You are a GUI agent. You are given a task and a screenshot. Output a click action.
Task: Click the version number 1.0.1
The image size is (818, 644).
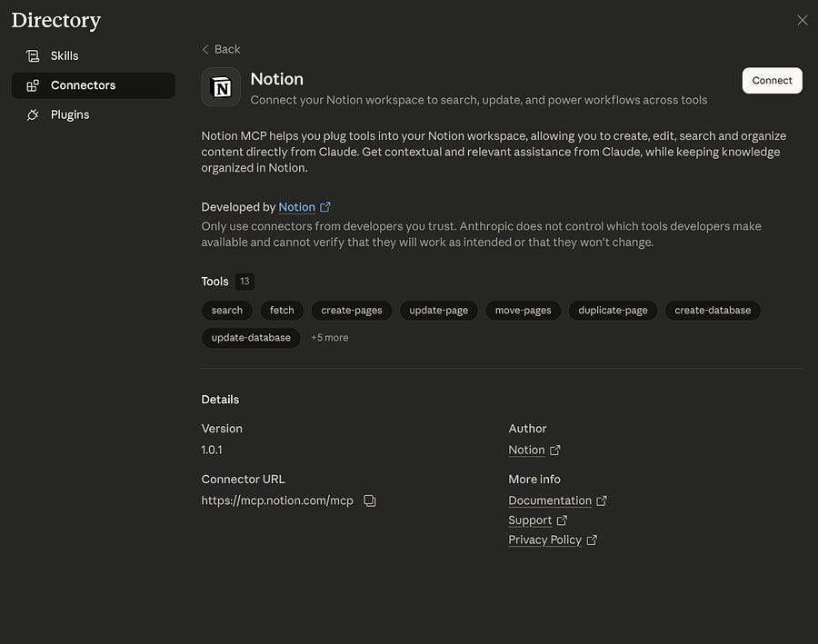click(212, 450)
